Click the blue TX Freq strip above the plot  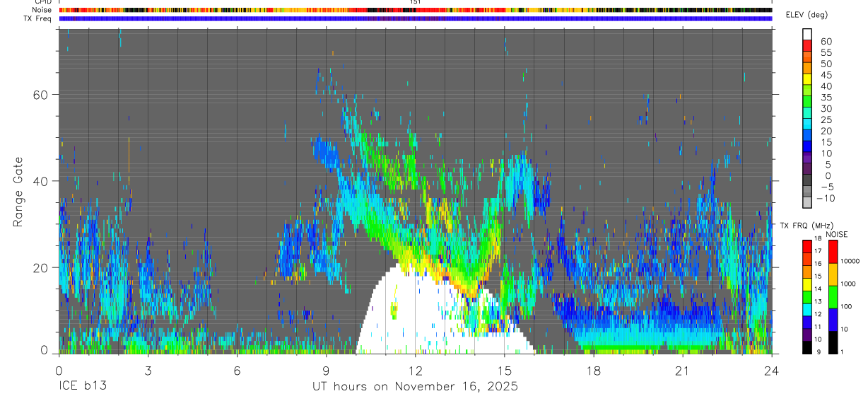coord(415,18)
